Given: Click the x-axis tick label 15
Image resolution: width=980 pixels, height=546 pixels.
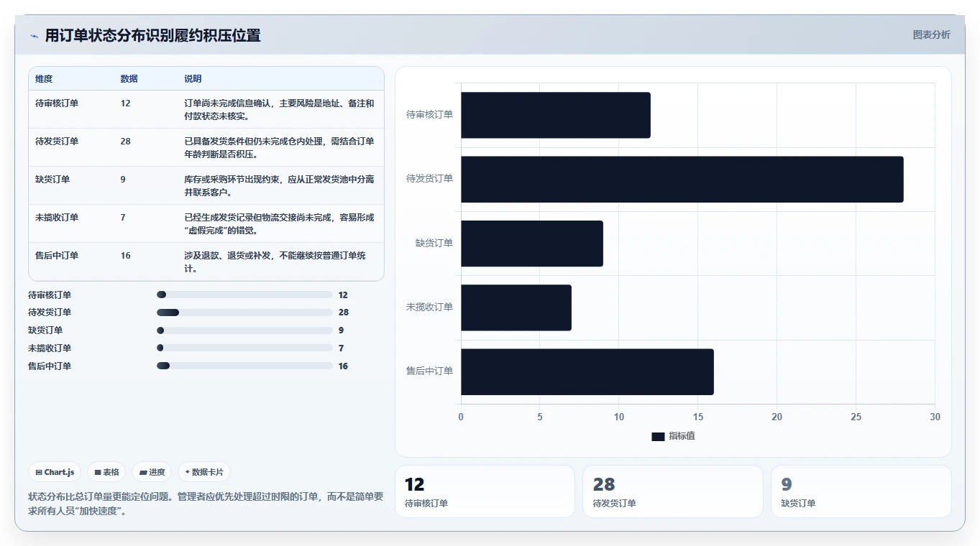Looking at the screenshot, I should (x=697, y=417).
